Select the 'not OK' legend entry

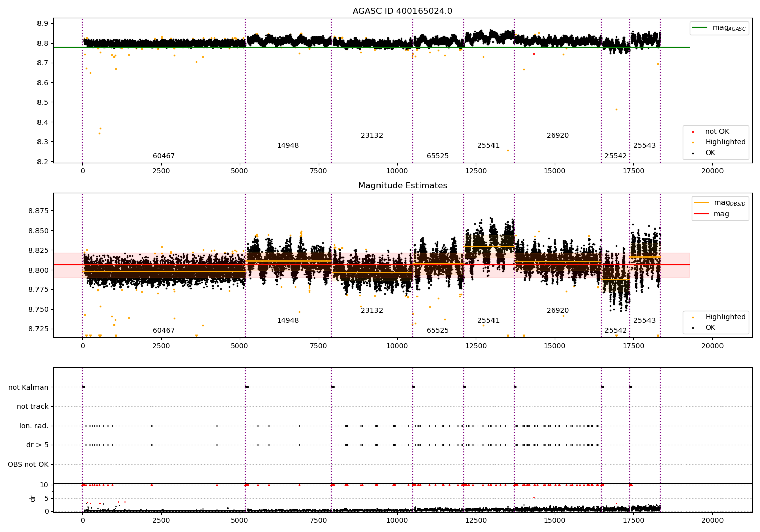pyautogui.click(x=717, y=132)
